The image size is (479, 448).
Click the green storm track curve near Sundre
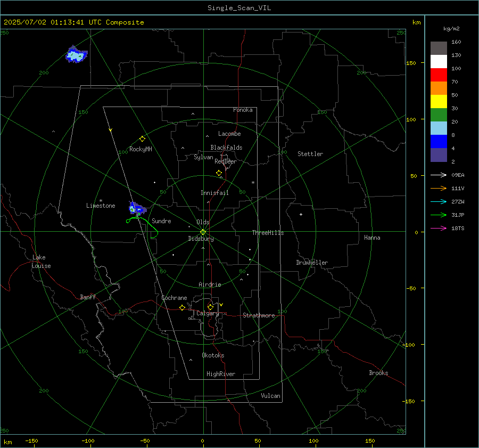pos(142,227)
